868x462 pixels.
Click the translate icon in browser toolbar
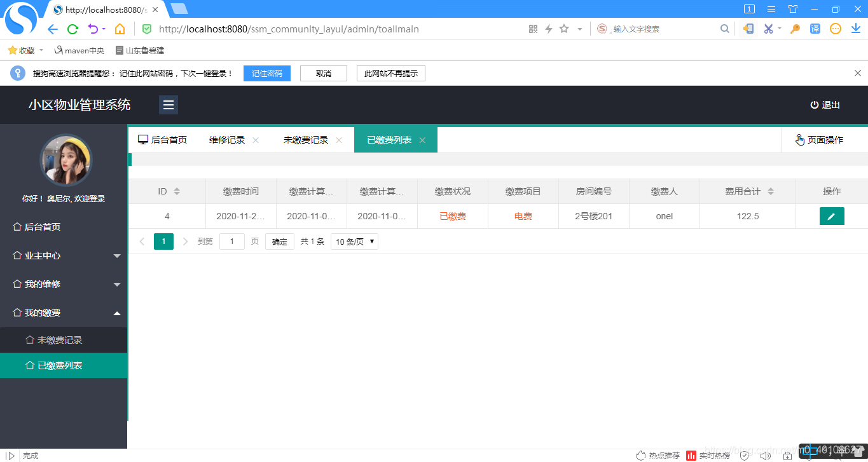[815, 29]
